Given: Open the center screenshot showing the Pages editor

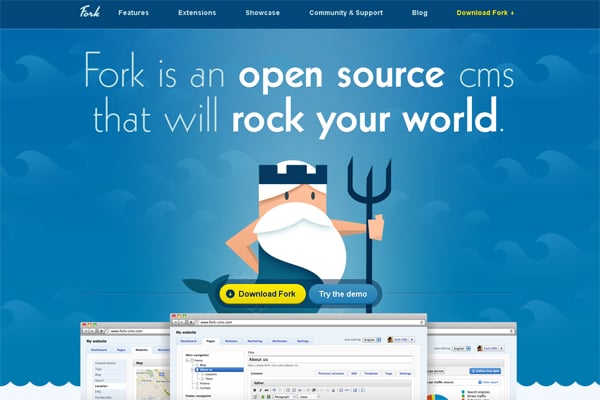Looking at the screenshot, I should point(298,357).
